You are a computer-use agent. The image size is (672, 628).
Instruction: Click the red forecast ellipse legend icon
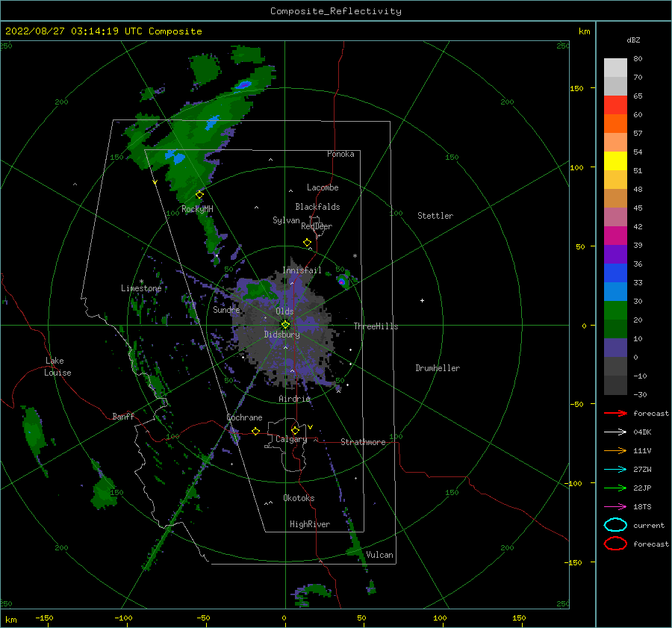tap(615, 544)
